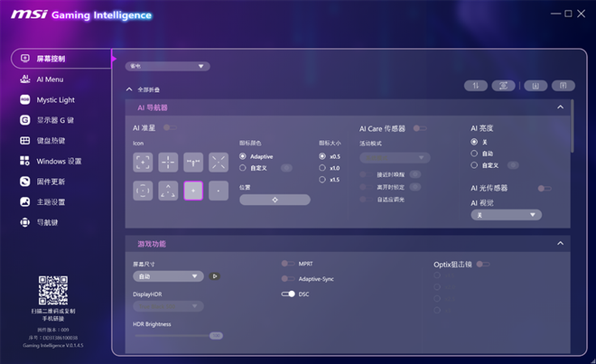Toggle the AI 准星 switch
This screenshot has height=364, width=596.
[170, 127]
